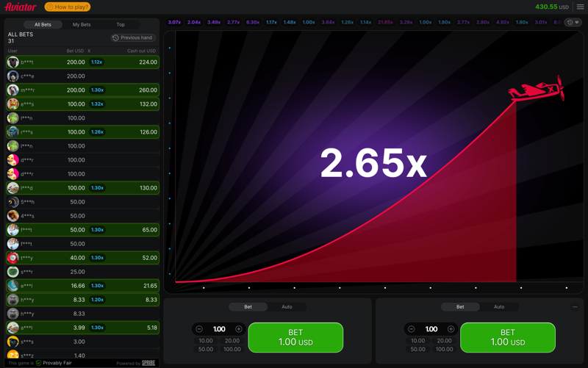Decrease bet amount in left bet panel
Screen dimensions: 588x368
(x=199, y=329)
